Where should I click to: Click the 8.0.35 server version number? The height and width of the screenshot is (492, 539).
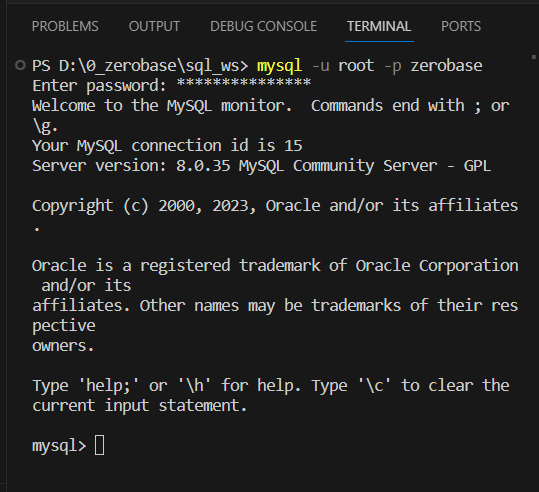[x=203, y=166]
